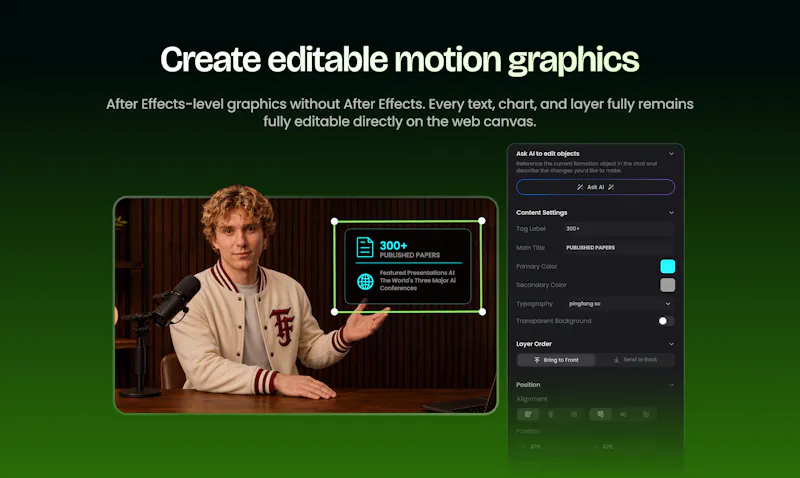
Task: Click the Tag Label caption
Action: click(x=531, y=229)
